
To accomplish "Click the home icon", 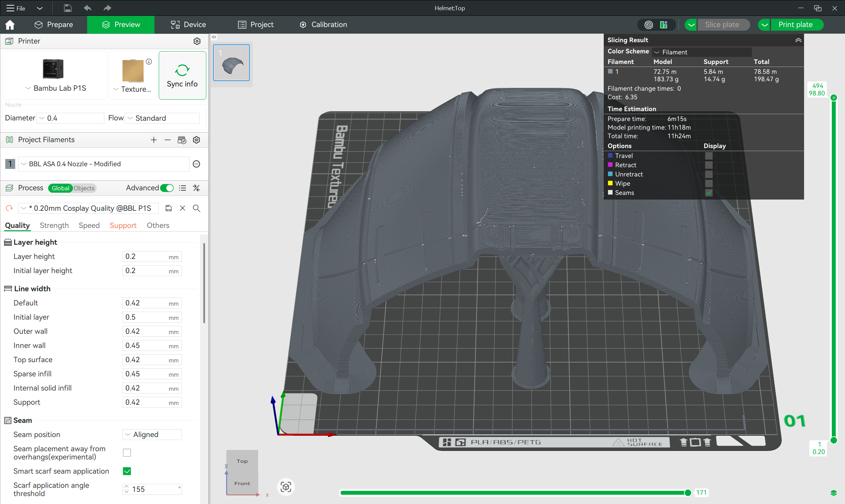I will tap(10, 25).
